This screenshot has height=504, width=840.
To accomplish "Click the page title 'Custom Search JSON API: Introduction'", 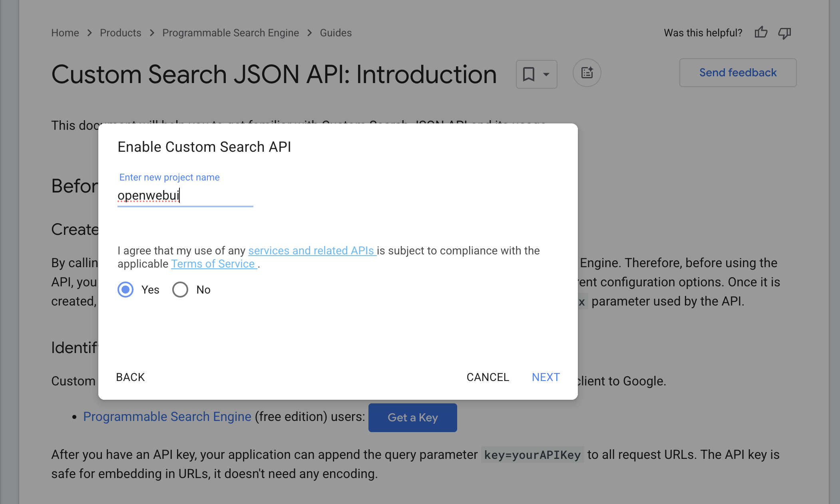I will [x=274, y=74].
